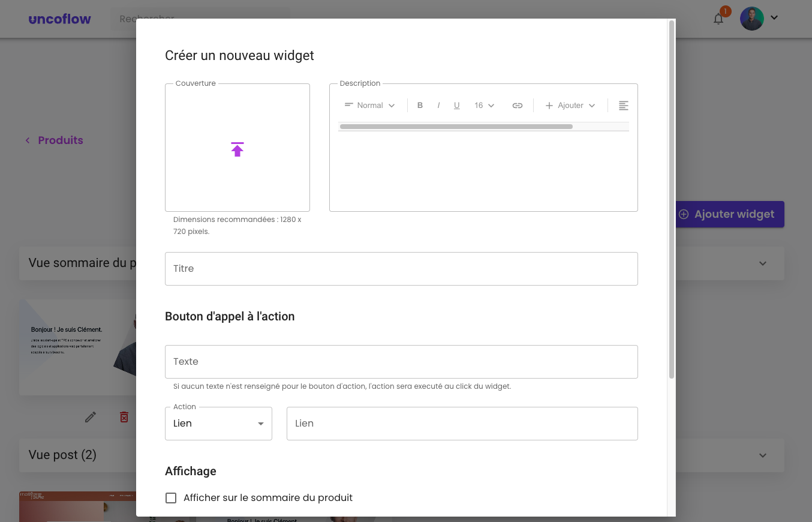812x522 pixels.
Task: Click the pencil edit icon under widget
Action: [x=91, y=417]
